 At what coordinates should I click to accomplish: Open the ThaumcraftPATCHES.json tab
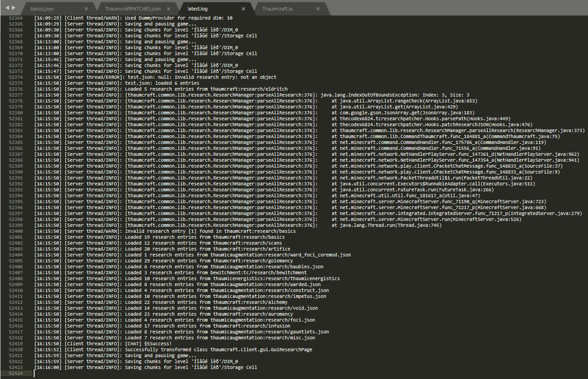click(133, 9)
